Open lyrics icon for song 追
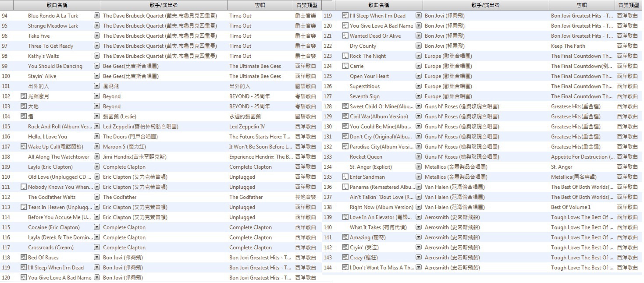The width and height of the screenshot is (644, 283). click(24, 116)
